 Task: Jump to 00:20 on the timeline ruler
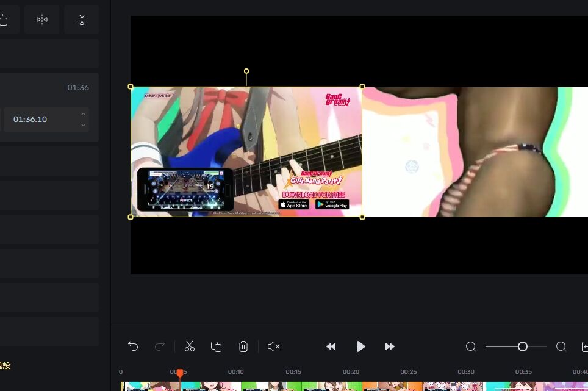click(351, 372)
